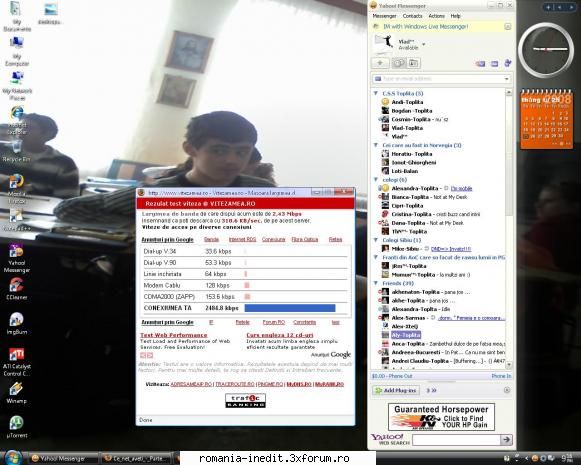Launch Winamp from the desktop
Image resolution: width=581 pixels, height=465 pixels.
17,393
